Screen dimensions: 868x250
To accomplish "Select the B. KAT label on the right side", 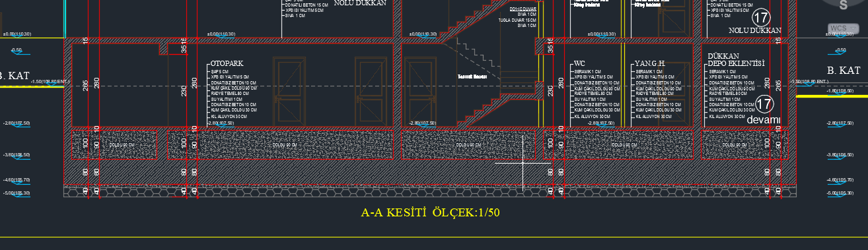I will tap(844, 71).
